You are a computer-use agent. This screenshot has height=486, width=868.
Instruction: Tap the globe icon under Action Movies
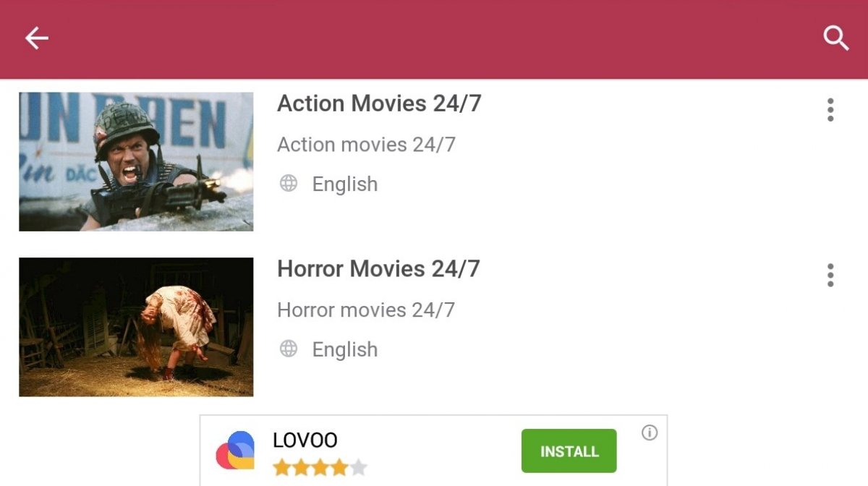click(289, 184)
